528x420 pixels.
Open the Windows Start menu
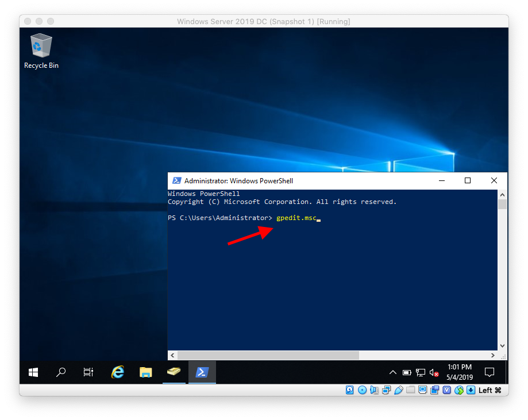(33, 372)
